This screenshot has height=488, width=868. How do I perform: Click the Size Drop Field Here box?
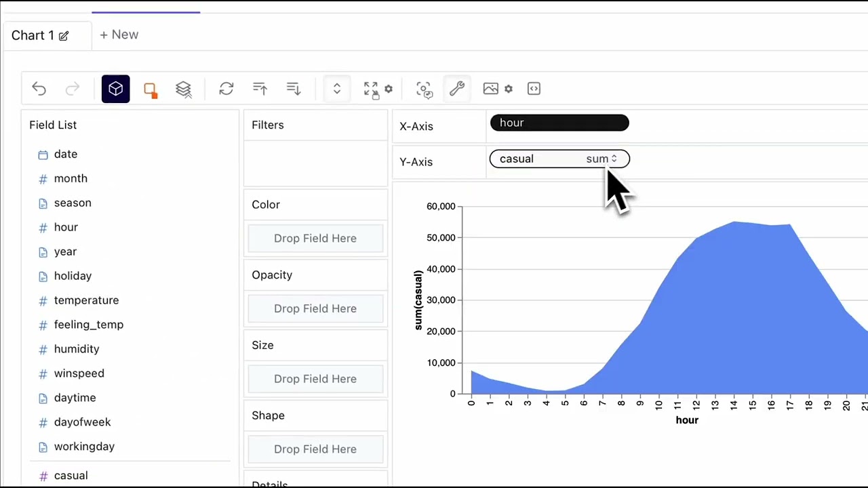pyautogui.click(x=315, y=379)
